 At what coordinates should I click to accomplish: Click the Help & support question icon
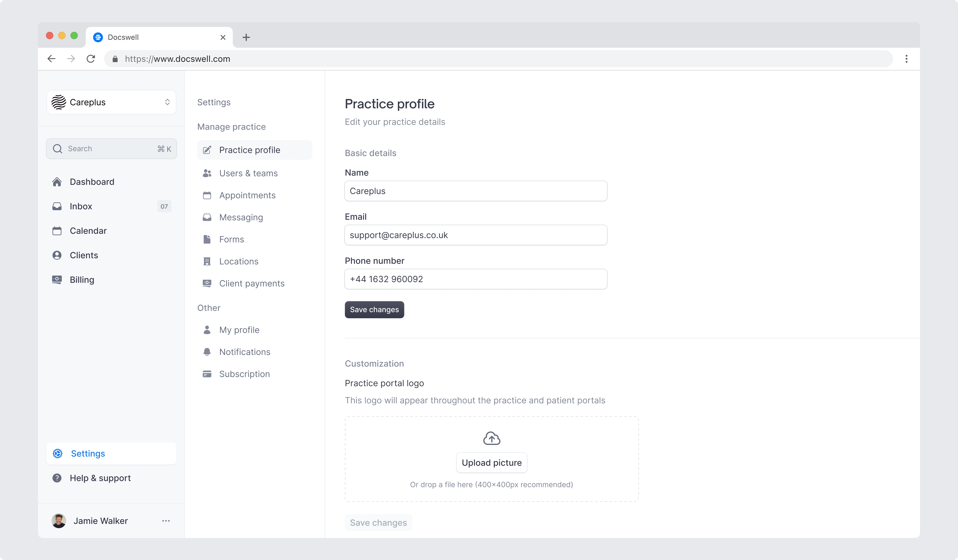[57, 478]
